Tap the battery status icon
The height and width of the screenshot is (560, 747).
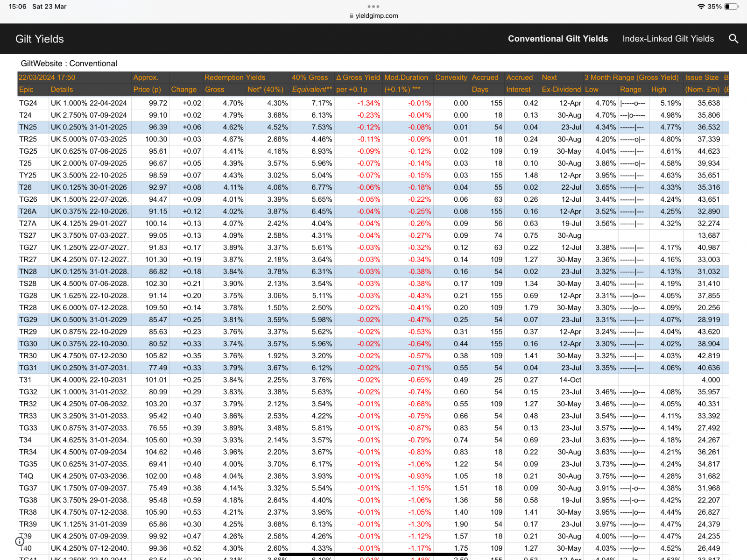pyautogui.click(x=732, y=7)
